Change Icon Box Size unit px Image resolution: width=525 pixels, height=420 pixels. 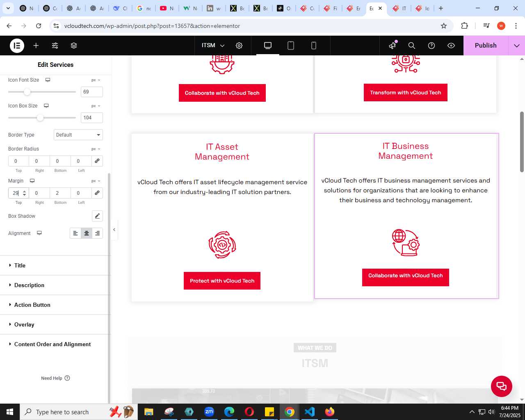click(x=96, y=106)
